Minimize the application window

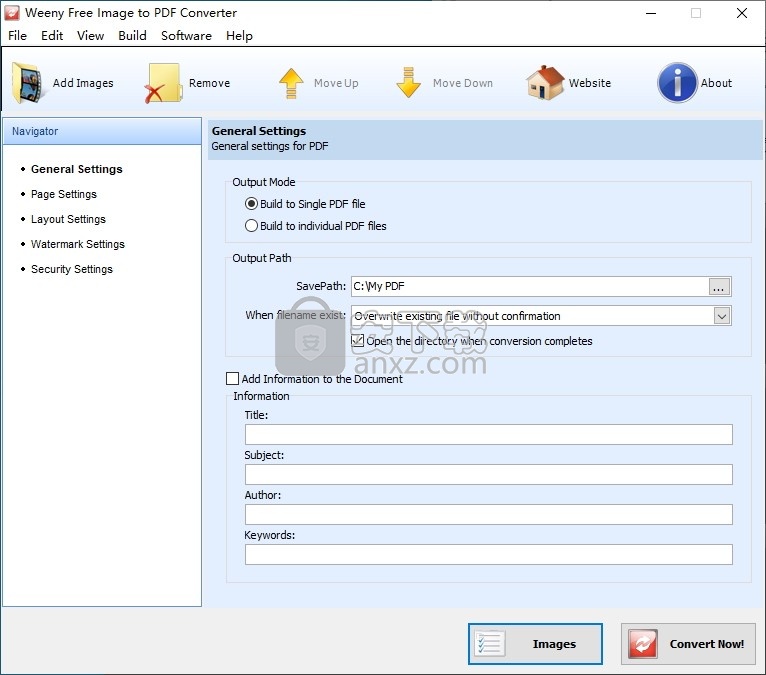pos(651,13)
